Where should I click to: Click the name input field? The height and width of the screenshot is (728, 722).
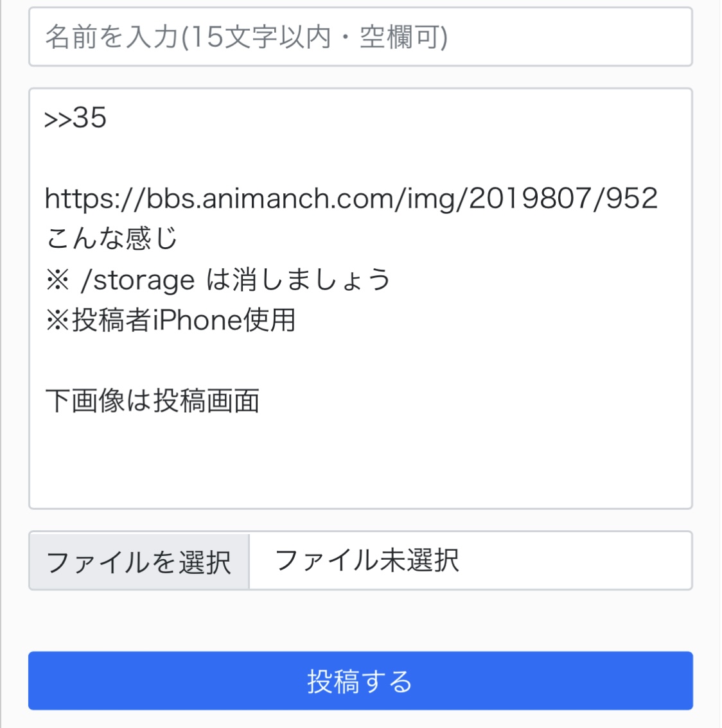tap(360, 37)
